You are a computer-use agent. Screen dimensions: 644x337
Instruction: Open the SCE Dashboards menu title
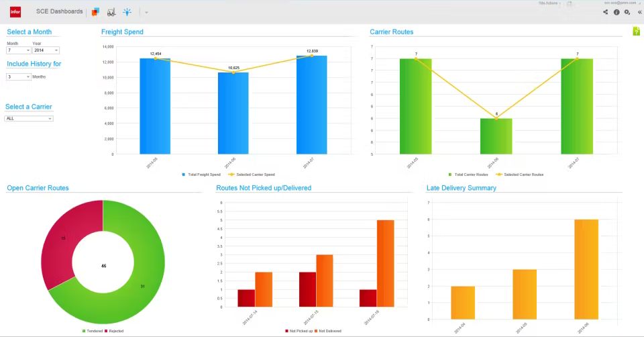click(x=59, y=12)
